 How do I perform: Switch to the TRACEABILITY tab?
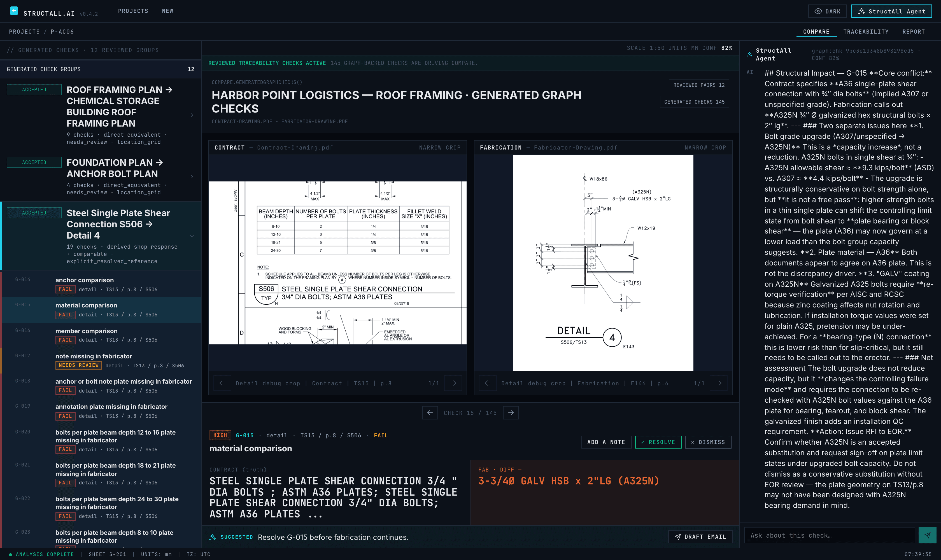point(866,32)
